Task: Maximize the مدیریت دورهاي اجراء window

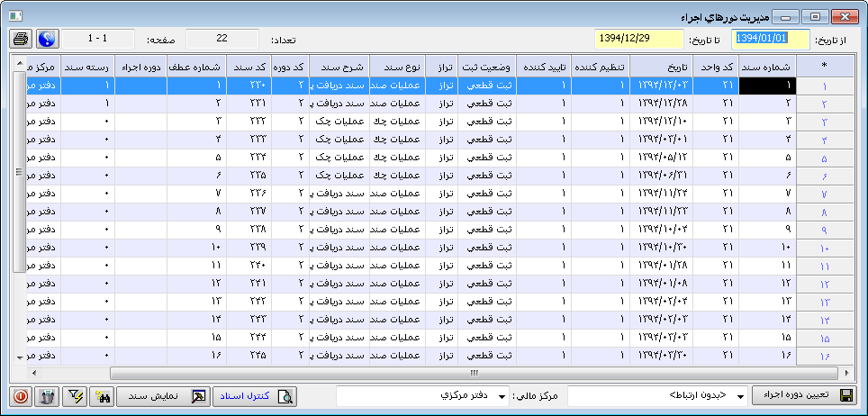Action: point(815,16)
